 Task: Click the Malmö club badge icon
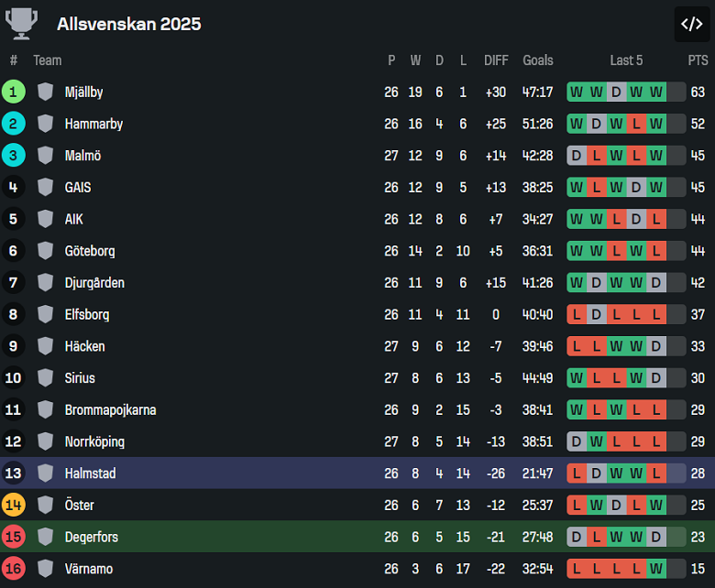[x=46, y=156]
